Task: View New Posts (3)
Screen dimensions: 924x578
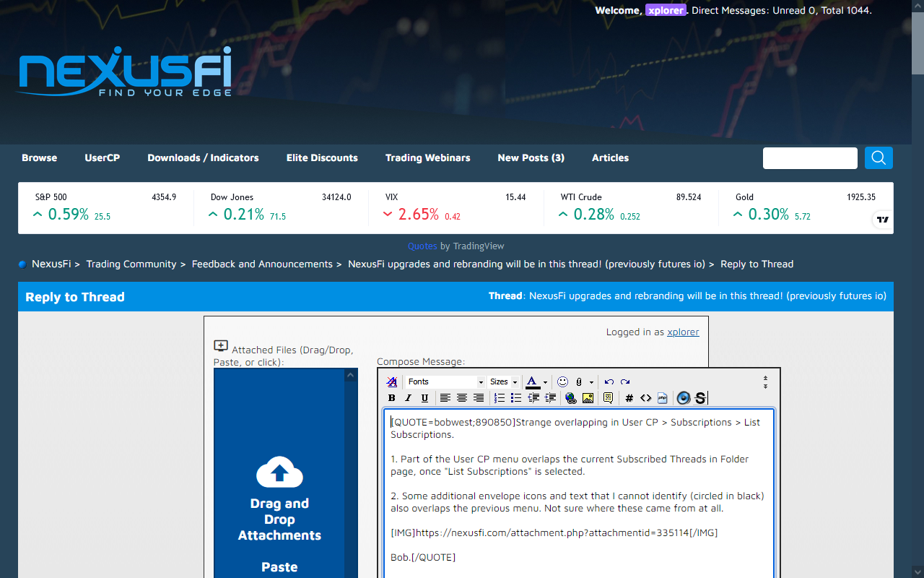Action: coord(531,158)
